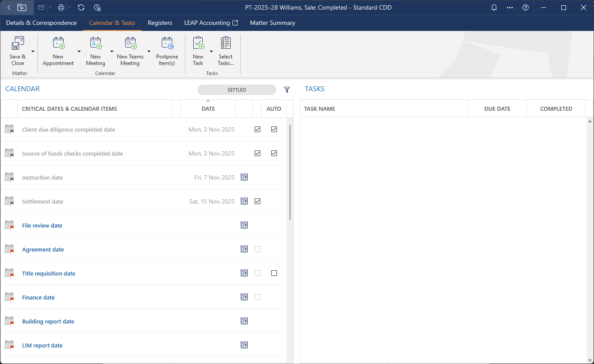Image resolution: width=594 pixels, height=364 pixels.
Task: Uncheck Settlement date completed checkbox
Action: click(x=257, y=201)
